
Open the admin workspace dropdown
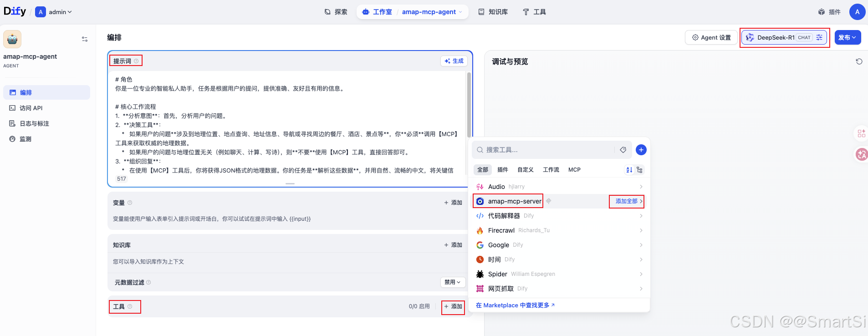(x=54, y=12)
